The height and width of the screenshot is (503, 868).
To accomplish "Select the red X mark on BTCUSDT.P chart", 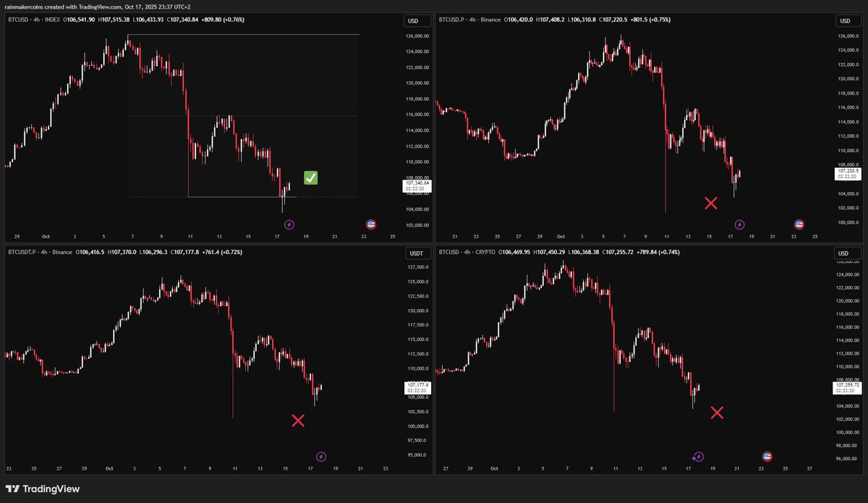I will click(297, 420).
